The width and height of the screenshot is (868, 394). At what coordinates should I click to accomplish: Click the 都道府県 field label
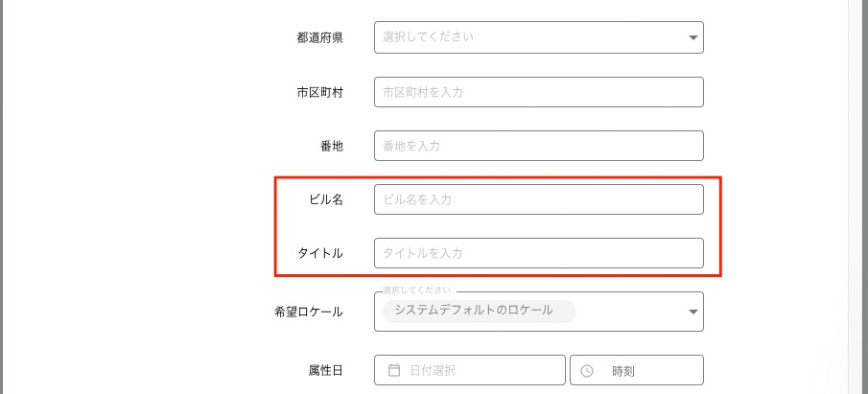(x=320, y=38)
